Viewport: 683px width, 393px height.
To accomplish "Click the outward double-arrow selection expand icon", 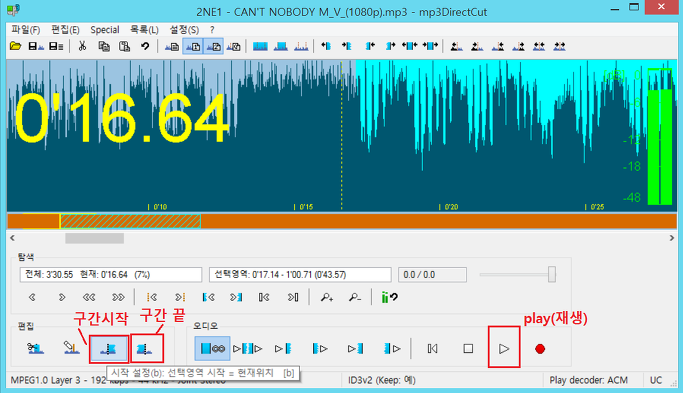I will click(409, 46).
